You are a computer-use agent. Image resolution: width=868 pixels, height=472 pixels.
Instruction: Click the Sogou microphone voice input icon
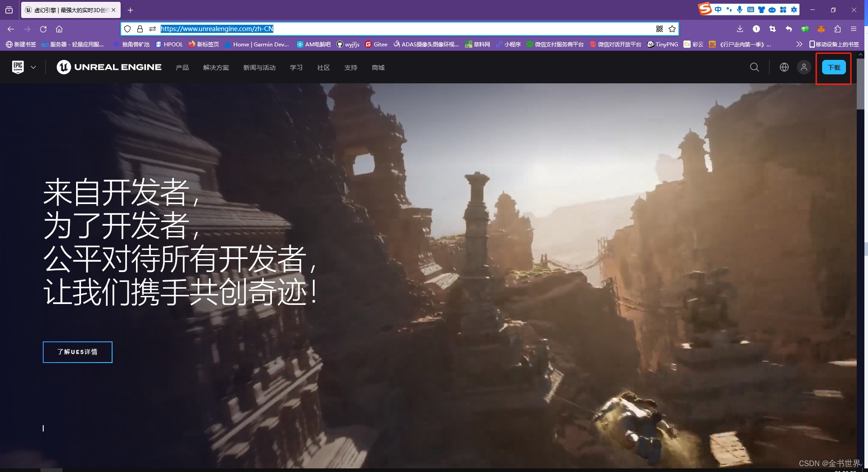pos(740,9)
